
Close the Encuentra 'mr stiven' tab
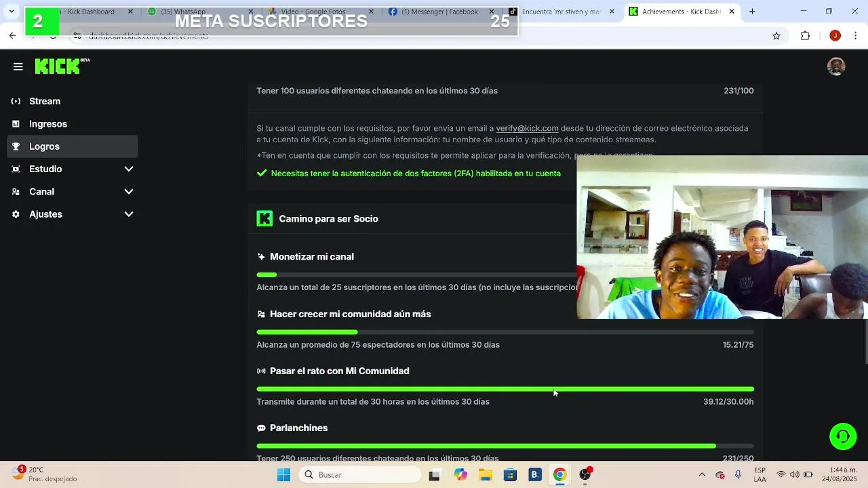[612, 12]
